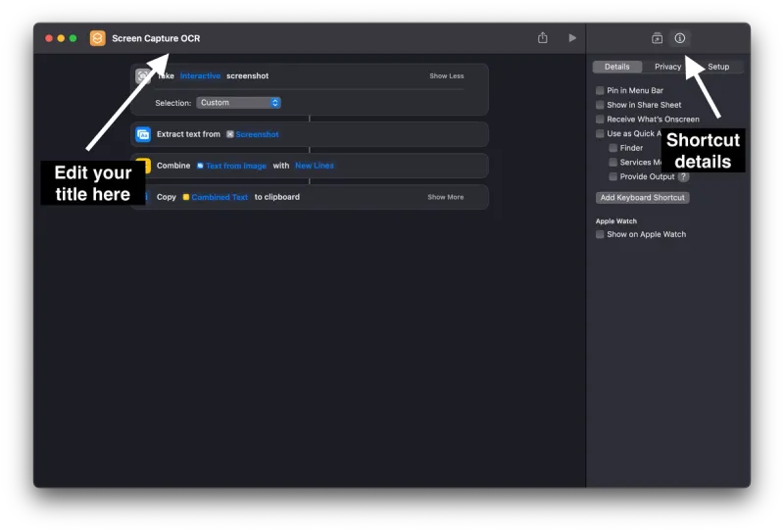This screenshot has width=784, height=532.
Task: Open the action library icon
Action: pos(657,38)
